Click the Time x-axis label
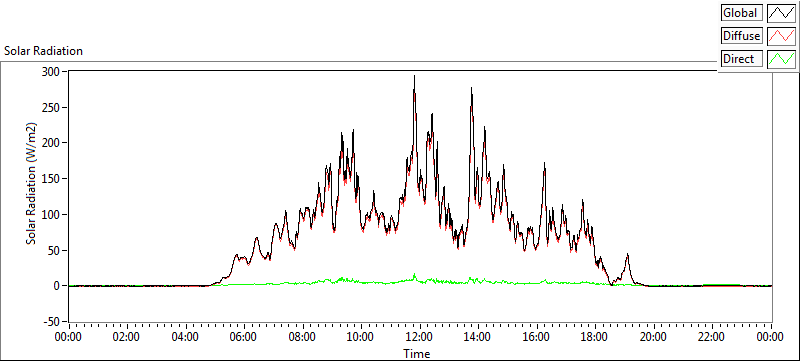This screenshot has height=361, width=800. coord(417,353)
